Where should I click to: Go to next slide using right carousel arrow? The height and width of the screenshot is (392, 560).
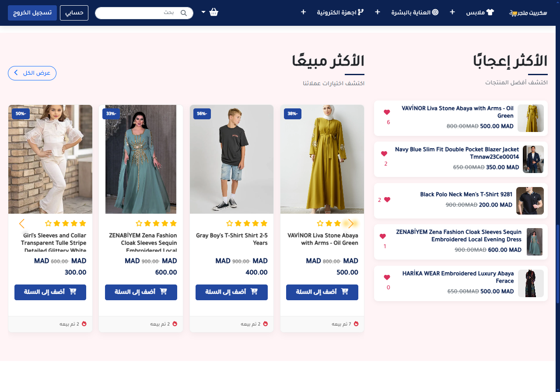350,224
